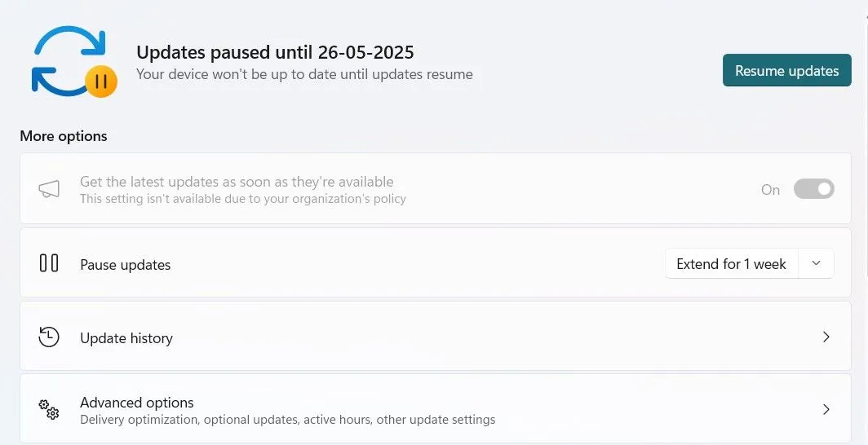Click the On label beside the toggle
The width and height of the screenshot is (868, 445).
pos(770,190)
